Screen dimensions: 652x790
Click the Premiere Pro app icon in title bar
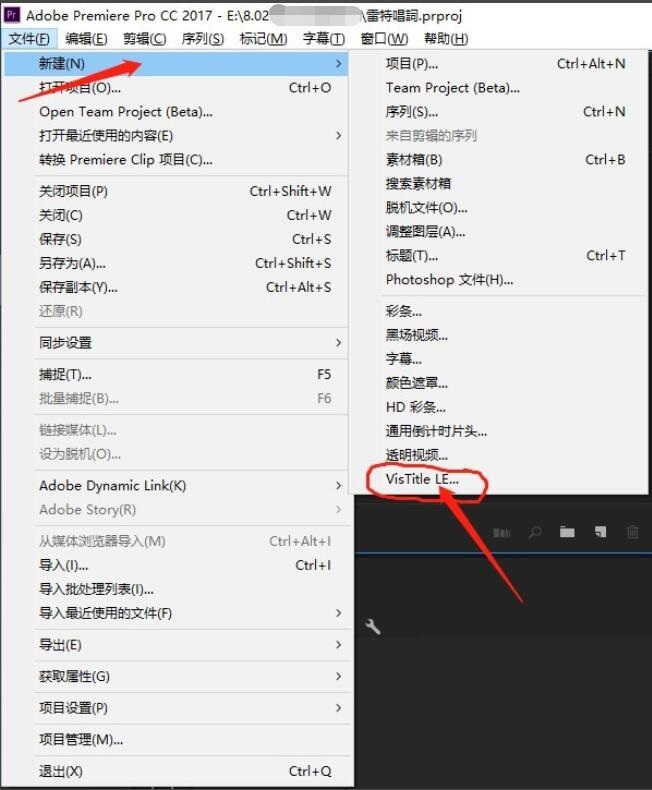[x=12, y=15]
